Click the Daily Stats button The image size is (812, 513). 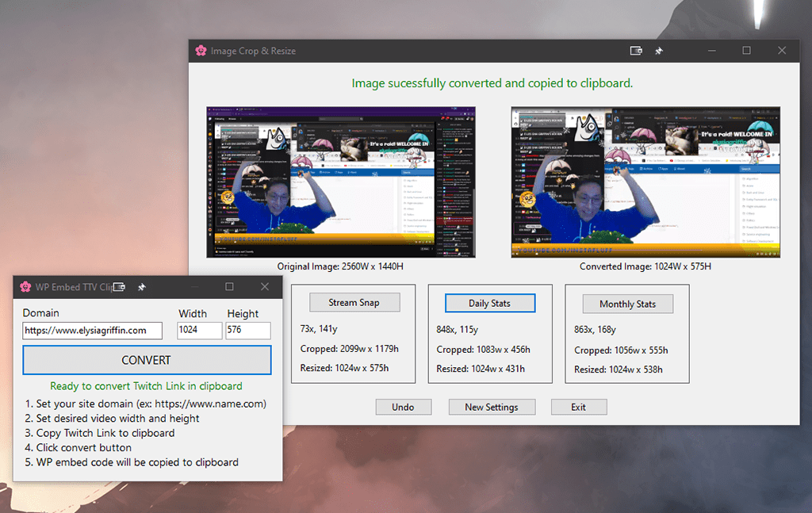[490, 303]
